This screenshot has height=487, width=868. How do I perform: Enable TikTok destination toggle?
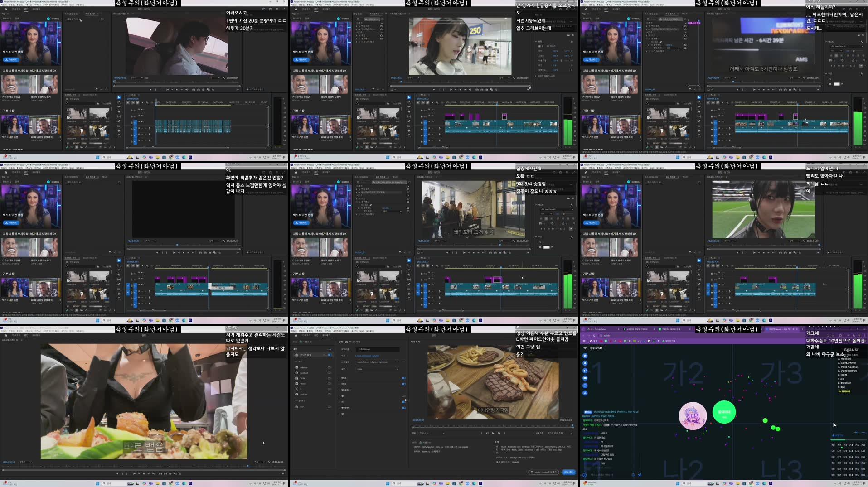tap(329, 378)
